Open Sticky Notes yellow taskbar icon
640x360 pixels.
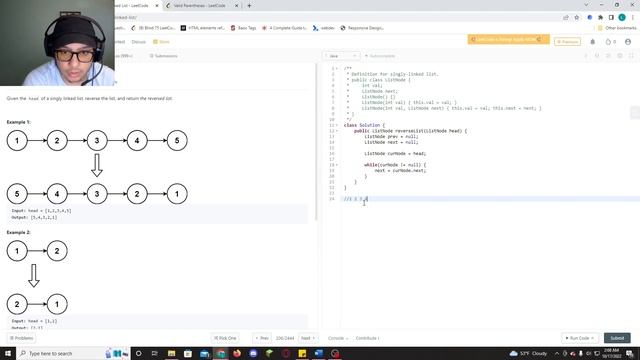pos(302,353)
